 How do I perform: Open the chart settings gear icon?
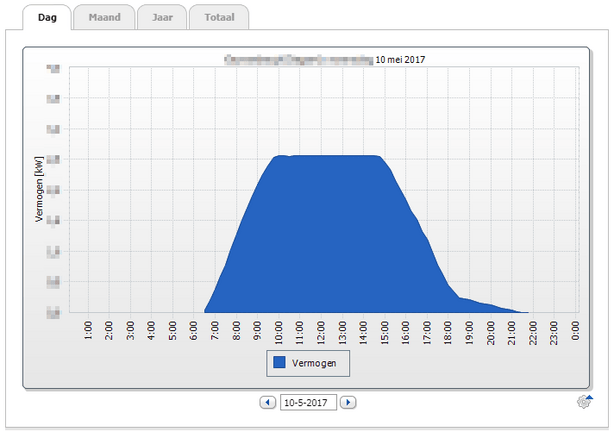click(585, 402)
